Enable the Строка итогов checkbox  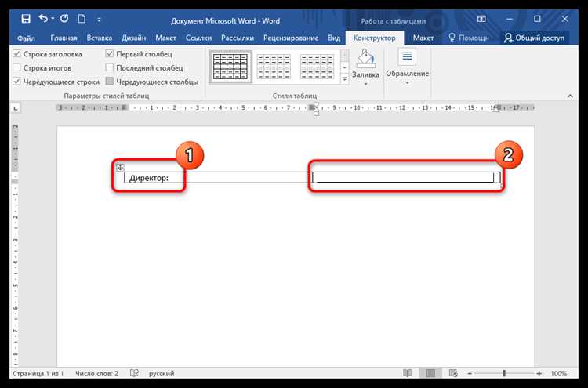pos(17,68)
